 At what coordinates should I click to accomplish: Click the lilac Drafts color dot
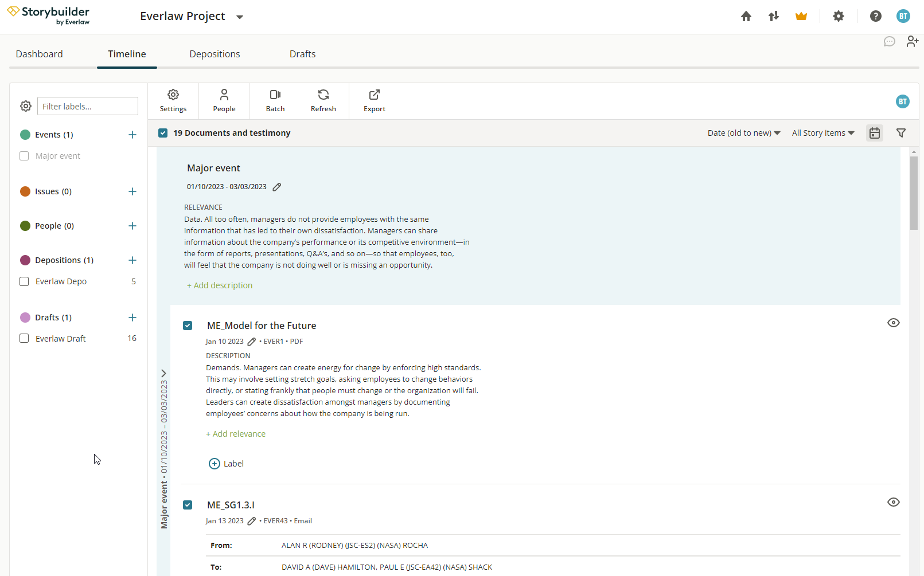point(25,318)
